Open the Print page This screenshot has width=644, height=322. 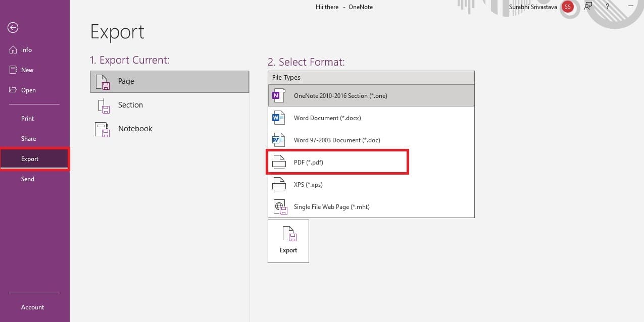[28, 119]
